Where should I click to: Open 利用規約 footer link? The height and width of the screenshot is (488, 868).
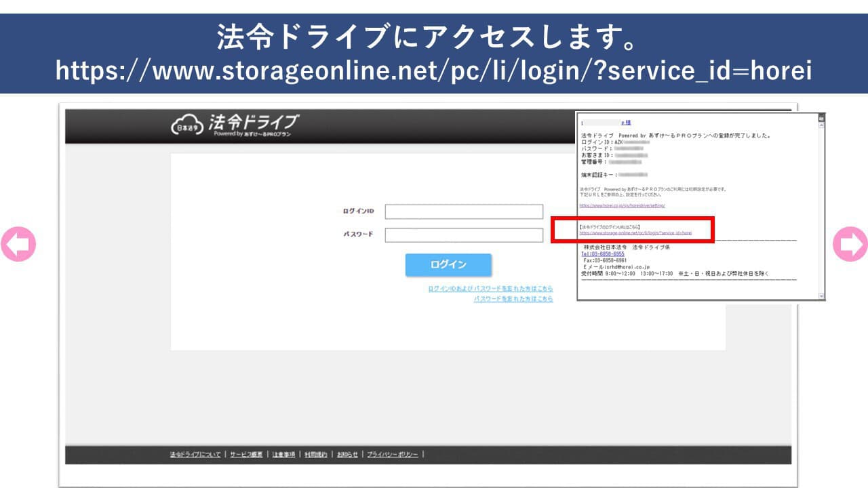316,454
